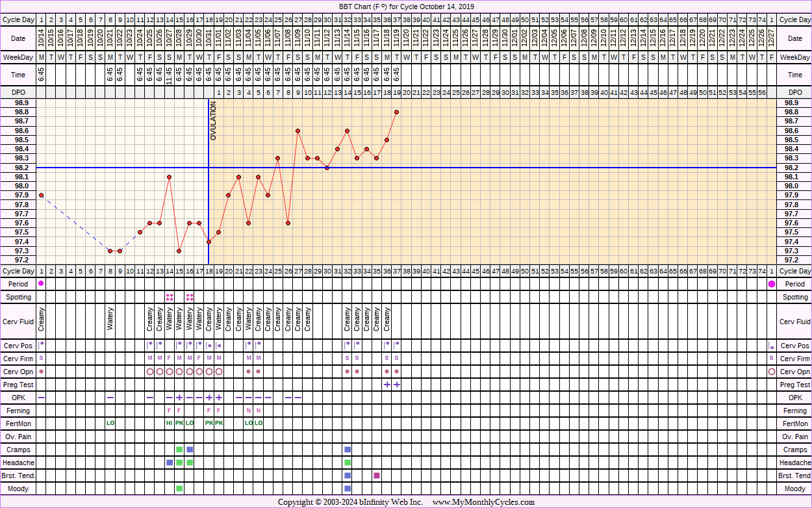Select the LO fertility monitor reading on day 8

point(110,423)
